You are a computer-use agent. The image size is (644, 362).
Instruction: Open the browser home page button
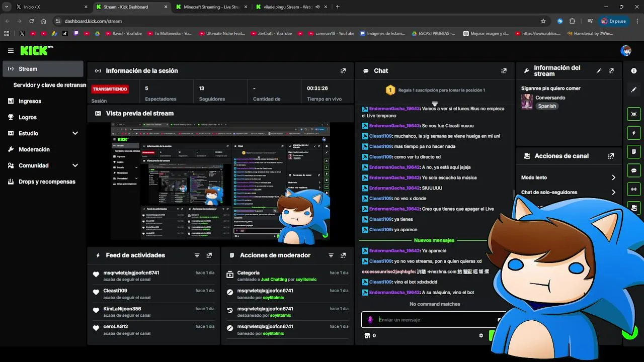(44, 21)
